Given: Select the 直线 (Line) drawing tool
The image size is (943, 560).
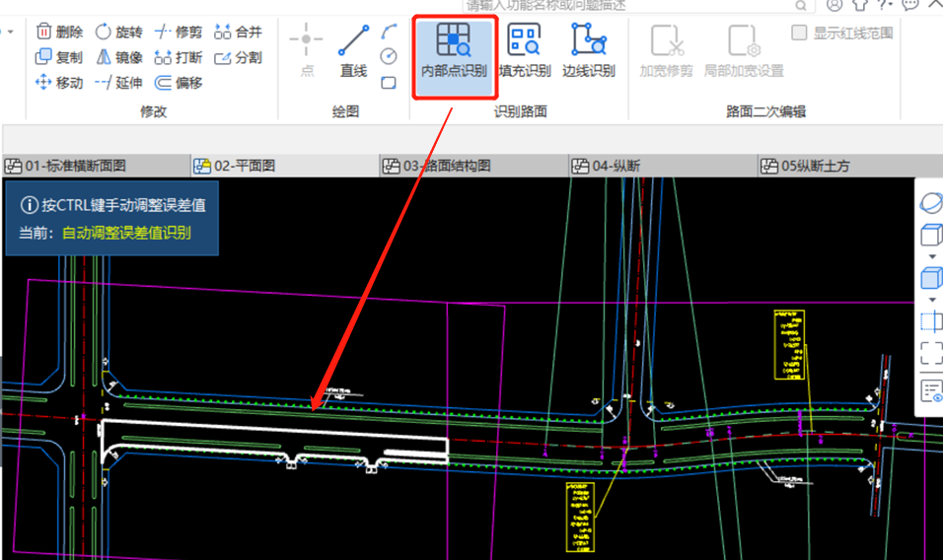Looking at the screenshot, I should (353, 50).
